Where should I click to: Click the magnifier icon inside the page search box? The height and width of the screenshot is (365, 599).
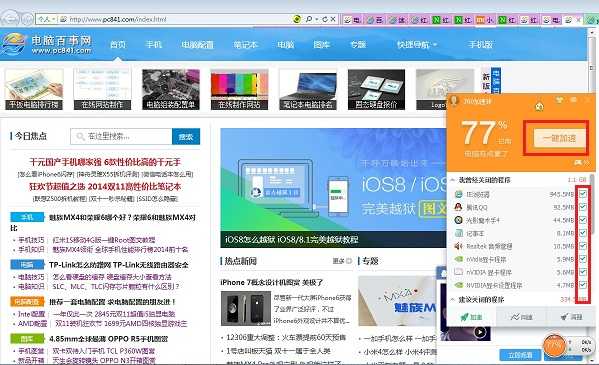(80, 136)
